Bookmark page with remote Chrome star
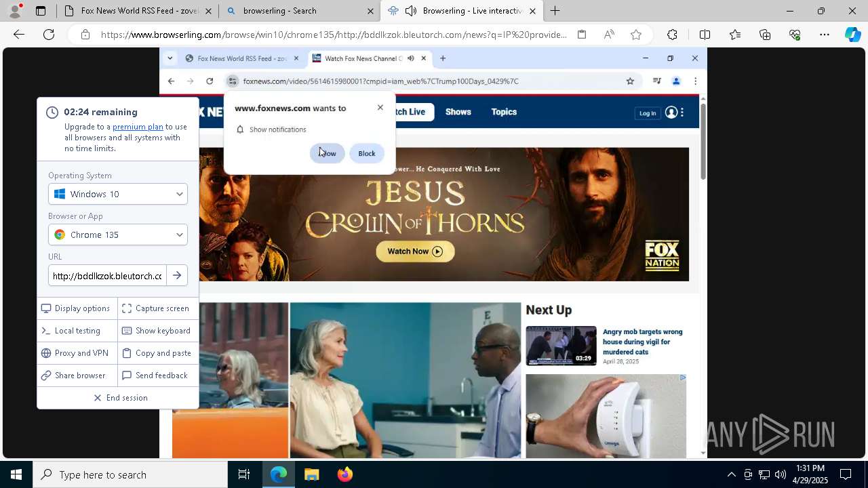Viewport: 868px width, 488px height. (630, 81)
